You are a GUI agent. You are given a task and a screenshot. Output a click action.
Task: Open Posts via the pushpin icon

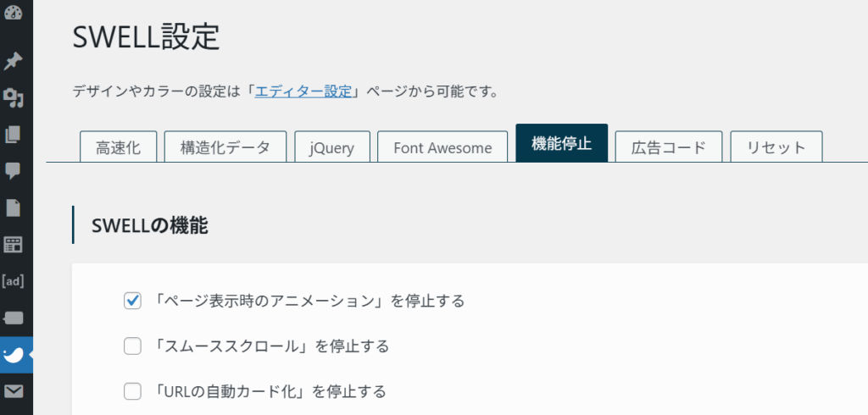(13, 61)
